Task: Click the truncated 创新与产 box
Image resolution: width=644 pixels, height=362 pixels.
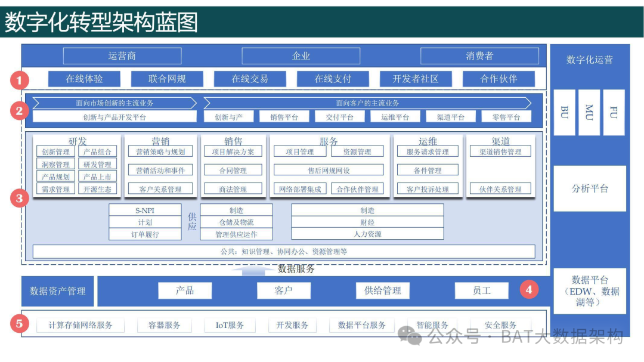Action: [229, 117]
